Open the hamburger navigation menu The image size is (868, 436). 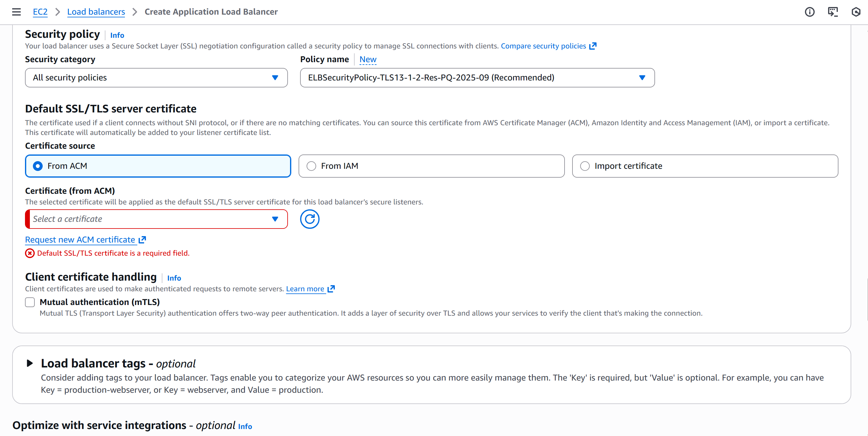[x=16, y=12]
